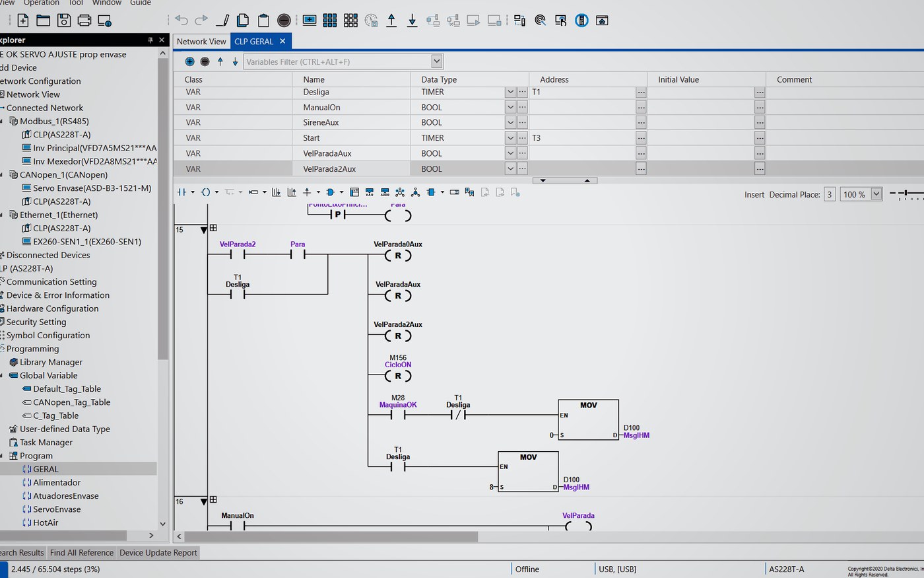Open the Device Update Report tab

158,553
